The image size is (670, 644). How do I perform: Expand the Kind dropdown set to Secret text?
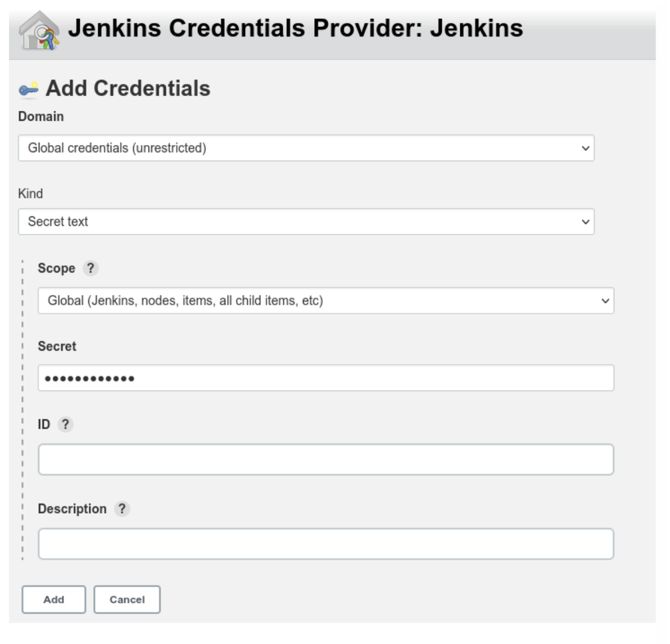click(306, 221)
